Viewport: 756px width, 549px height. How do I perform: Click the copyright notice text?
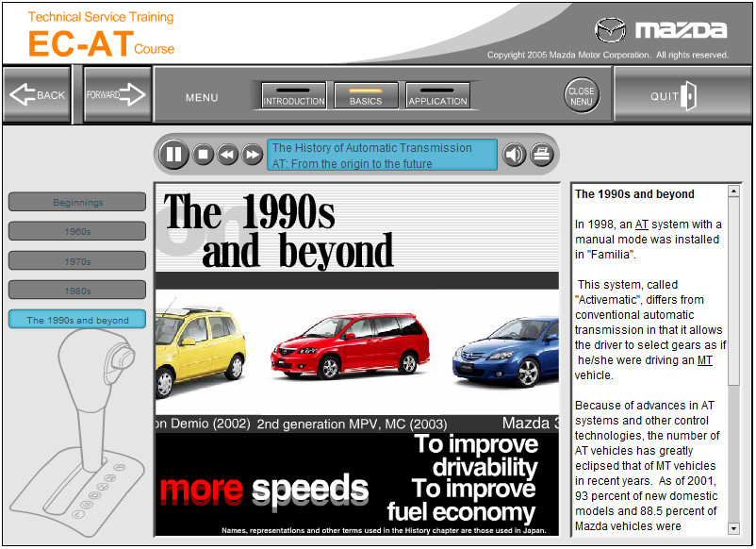click(607, 55)
